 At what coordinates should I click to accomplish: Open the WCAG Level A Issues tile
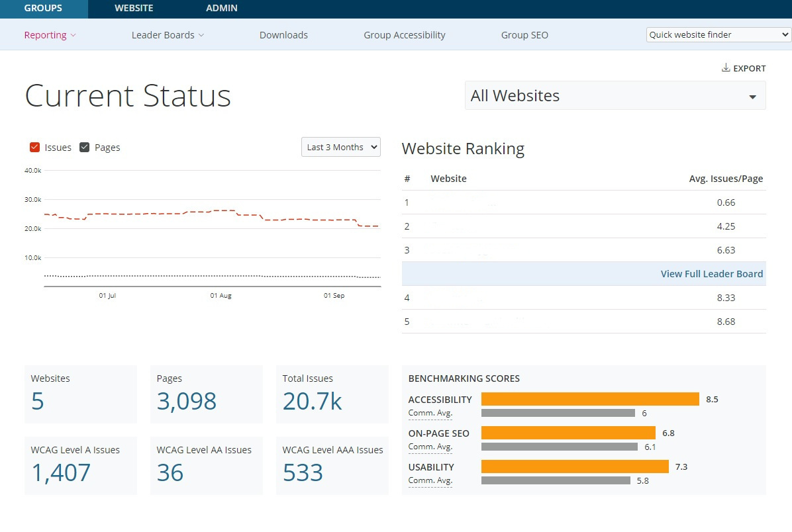click(80, 466)
